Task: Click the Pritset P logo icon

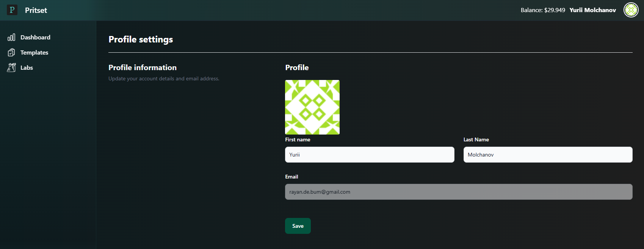Action: 12,10
